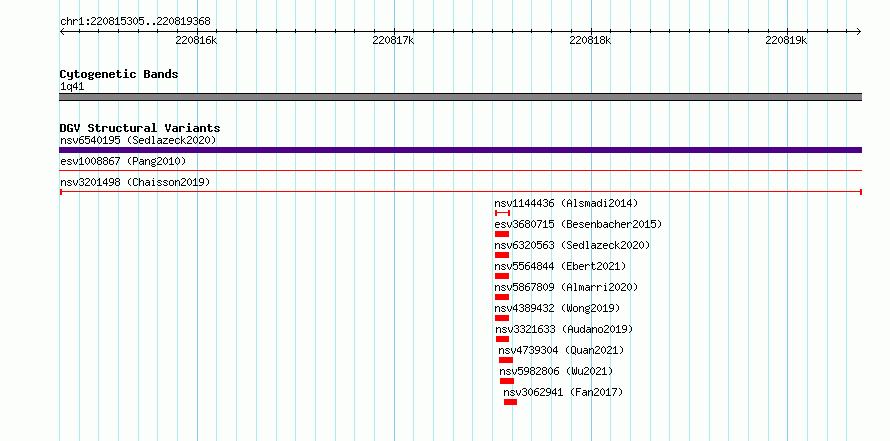Viewport: 890px width, 441px height.
Task: Click the 220816k ruler tick label
Action: [x=196, y=41]
